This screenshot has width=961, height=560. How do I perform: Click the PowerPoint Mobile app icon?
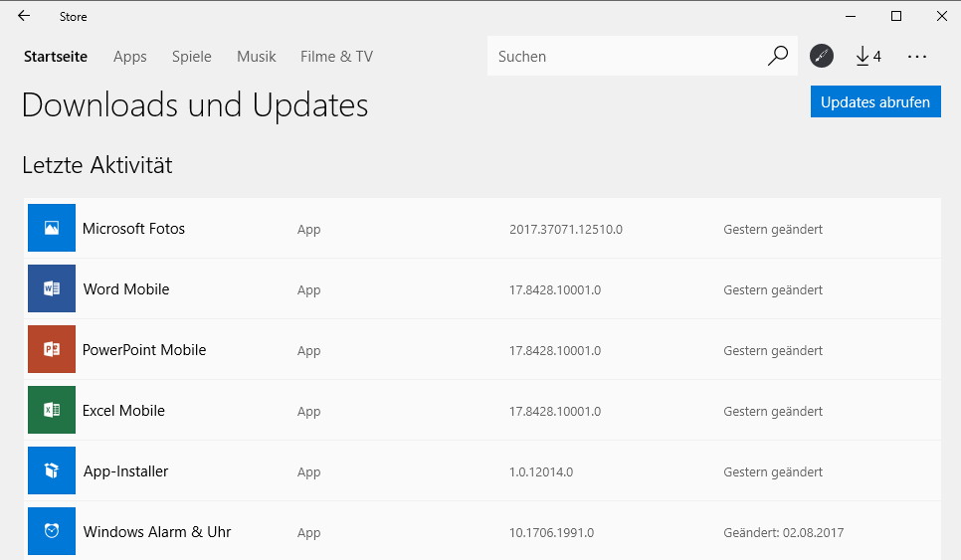52,349
